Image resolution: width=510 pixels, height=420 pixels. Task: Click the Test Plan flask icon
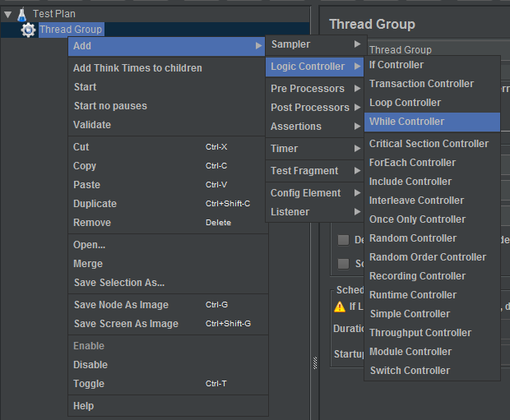[21, 14]
